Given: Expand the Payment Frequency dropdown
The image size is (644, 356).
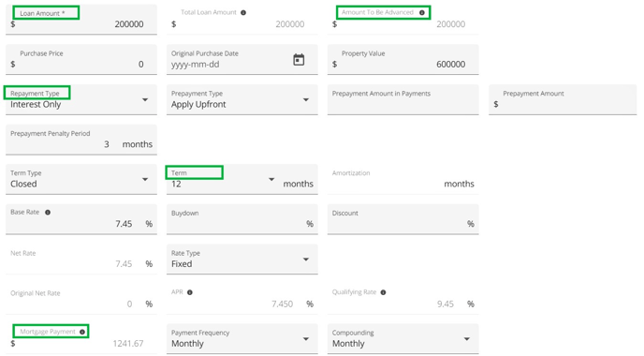Looking at the screenshot, I should 241,339.
